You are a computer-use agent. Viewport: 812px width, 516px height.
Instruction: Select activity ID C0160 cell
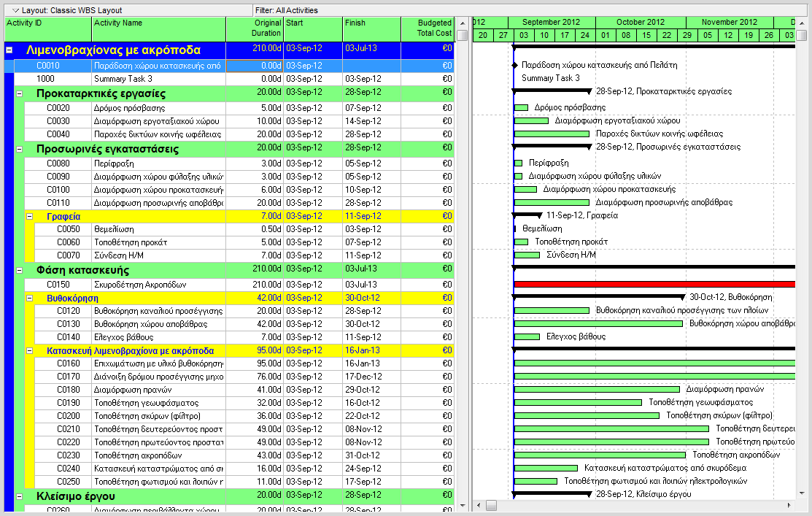click(63, 363)
